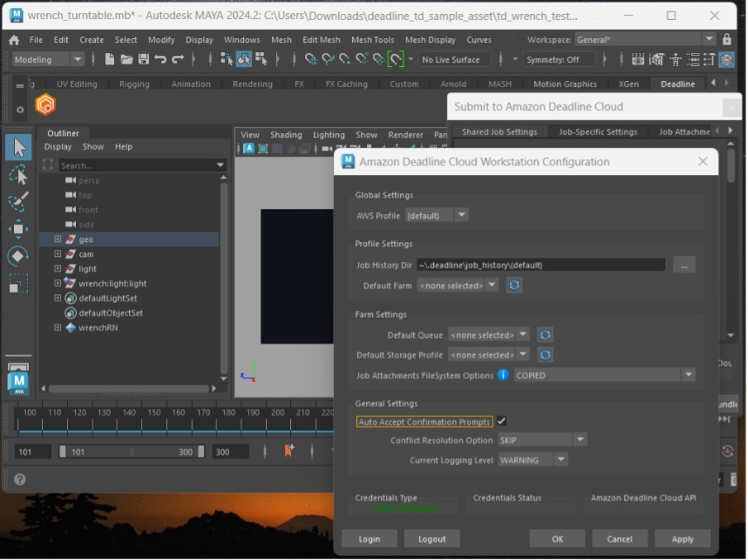Open the Mesh Tools menu
Image resolution: width=748 pixels, height=560 pixels.
[372, 40]
